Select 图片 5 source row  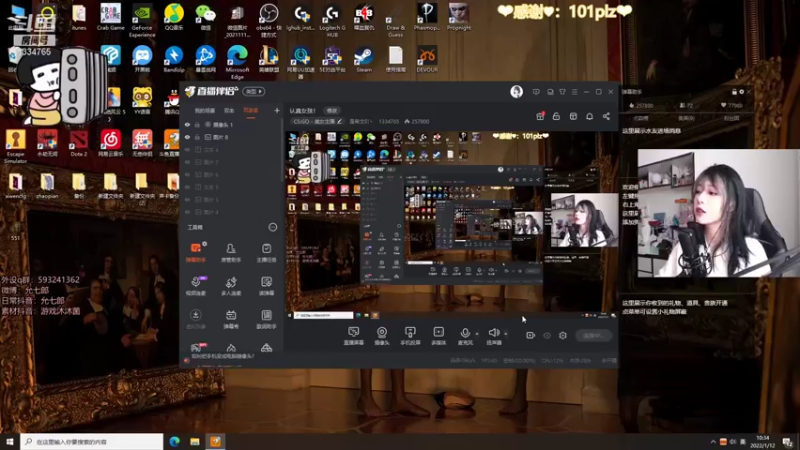coord(231,199)
